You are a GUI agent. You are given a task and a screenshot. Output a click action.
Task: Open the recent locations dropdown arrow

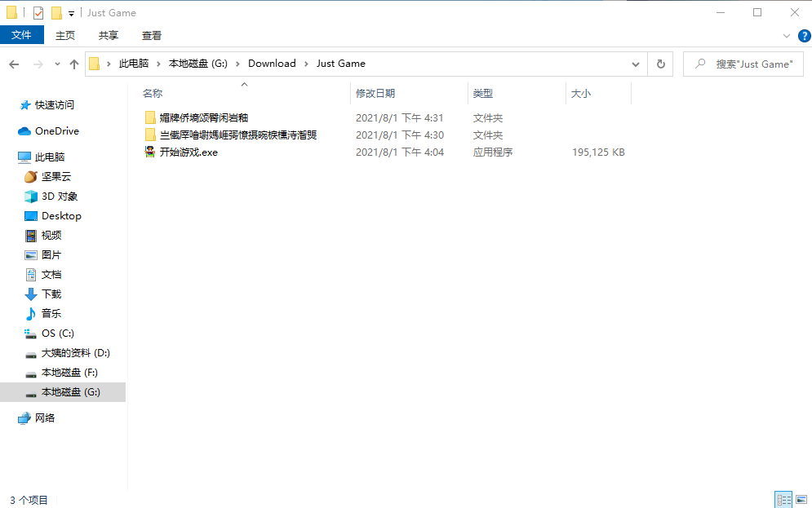pyautogui.click(x=57, y=64)
